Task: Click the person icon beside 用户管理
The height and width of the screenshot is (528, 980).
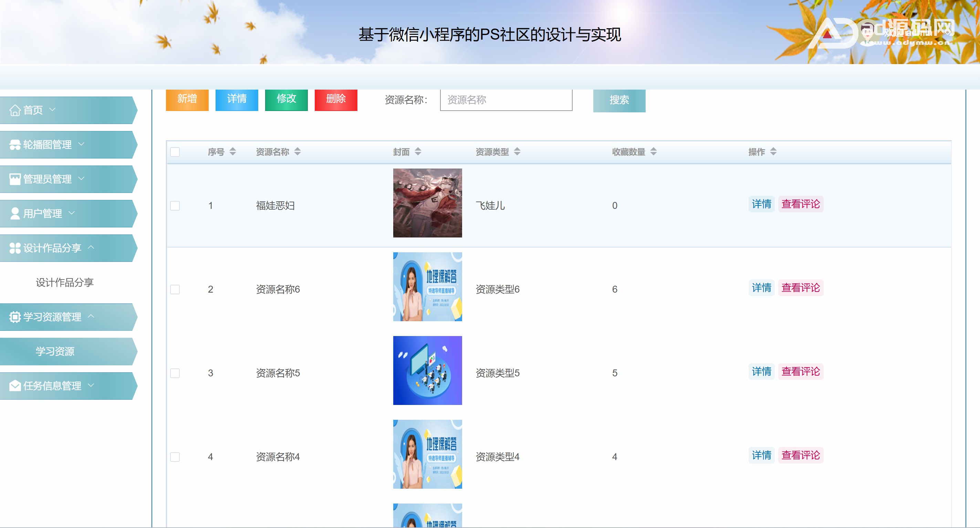Action: [15, 214]
